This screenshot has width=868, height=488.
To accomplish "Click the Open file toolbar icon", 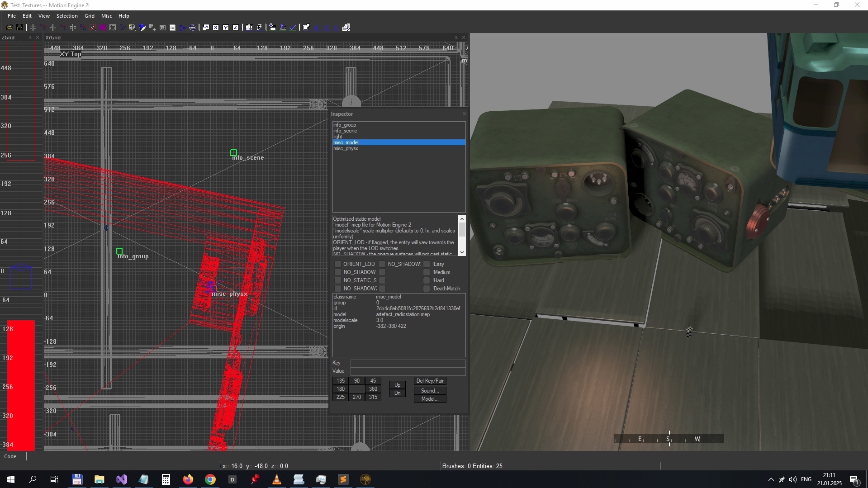I will coord(9,27).
